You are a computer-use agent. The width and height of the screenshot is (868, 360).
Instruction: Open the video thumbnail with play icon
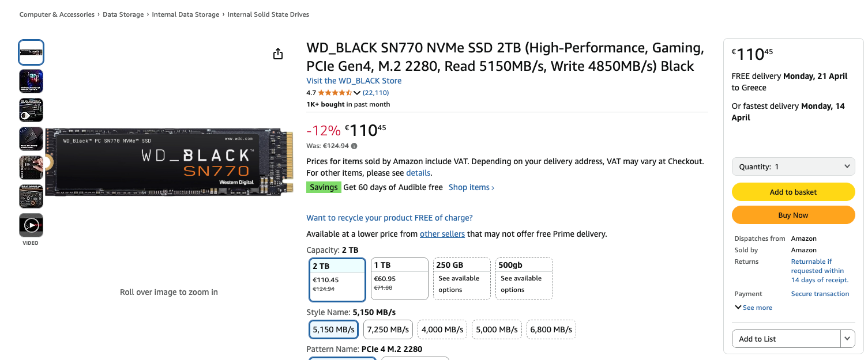pyautogui.click(x=31, y=225)
